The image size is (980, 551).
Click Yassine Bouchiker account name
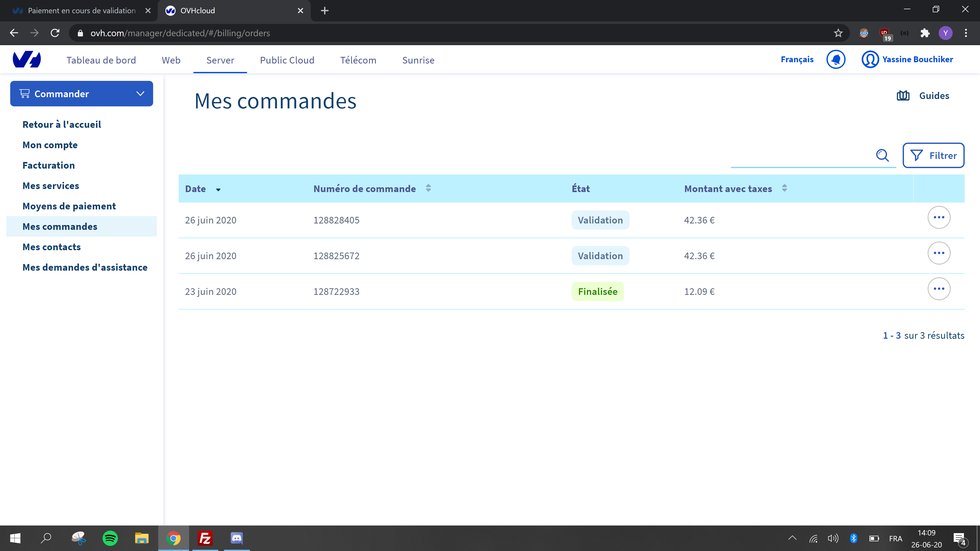click(918, 59)
